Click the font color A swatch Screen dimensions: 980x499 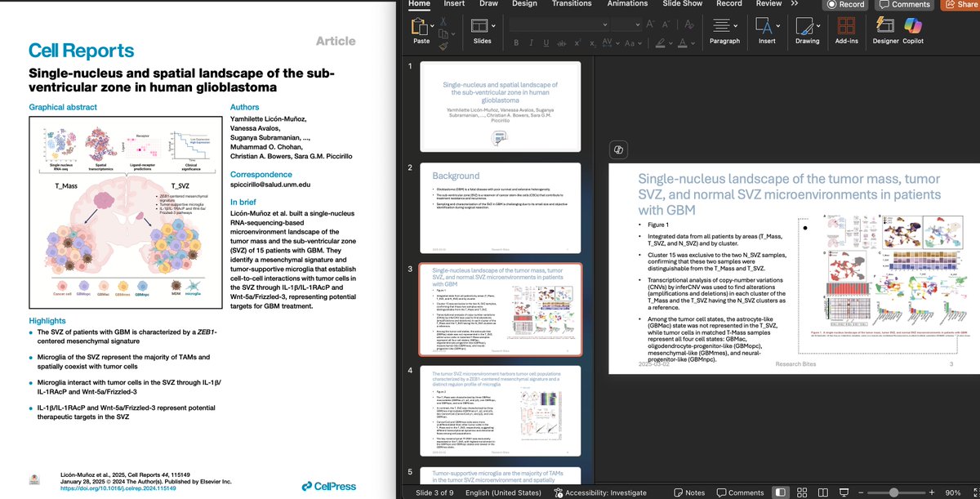pyautogui.click(x=683, y=43)
